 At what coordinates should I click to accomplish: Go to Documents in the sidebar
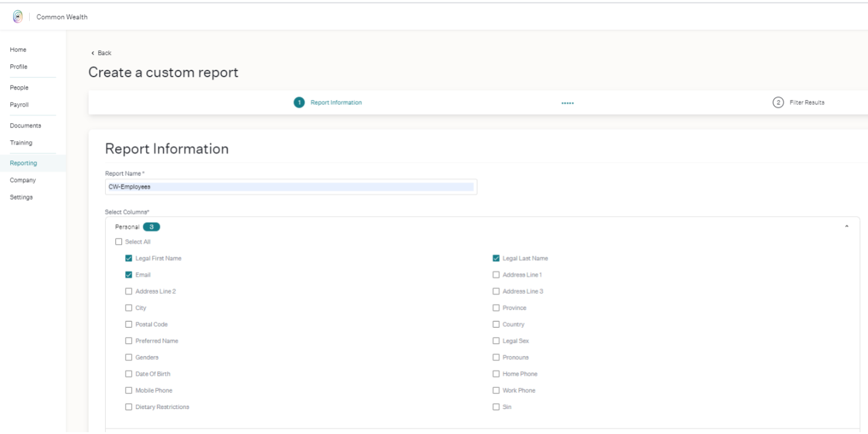point(25,126)
